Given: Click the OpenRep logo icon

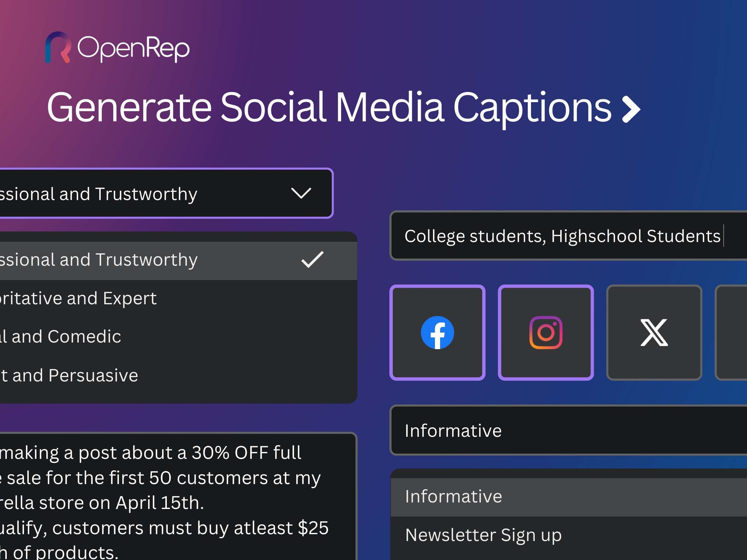Looking at the screenshot, I should click(x=58, y=47).
